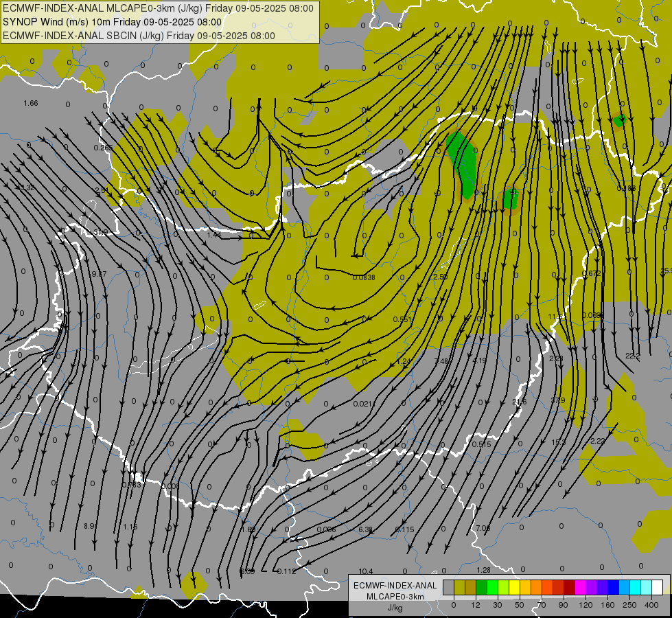Click the map value 0.0838
This screenshot has height=618, width=672.
(364, 277)
